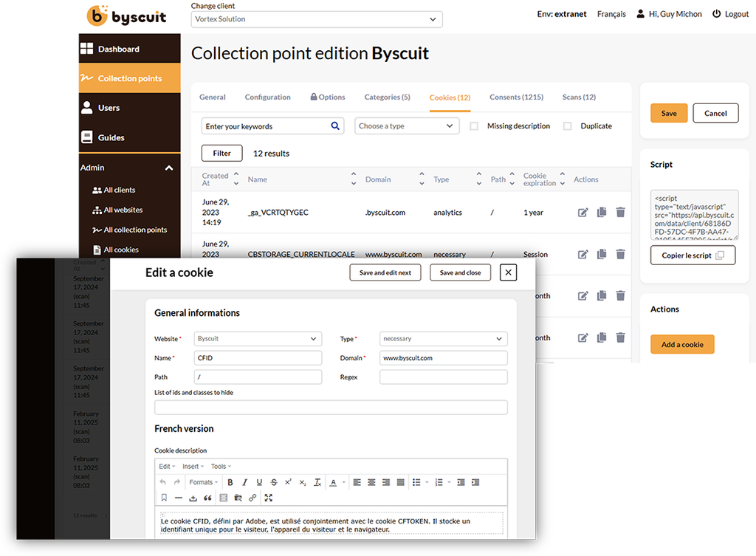This screenshot has height=556, width=756.
Task: Open the Categories (5) tab
Action: click(387, 97)
